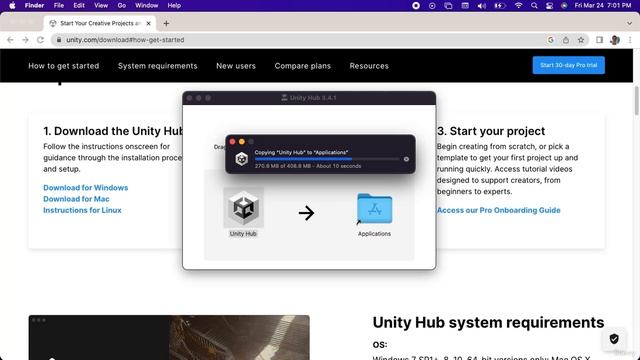
Task: Cancel the copy with the stop button
Action: pyautogui.click(x=406, y=159)
